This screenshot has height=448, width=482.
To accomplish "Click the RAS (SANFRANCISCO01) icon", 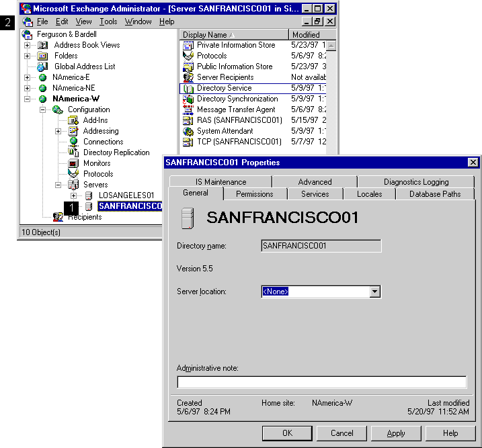I will (188, 120).
